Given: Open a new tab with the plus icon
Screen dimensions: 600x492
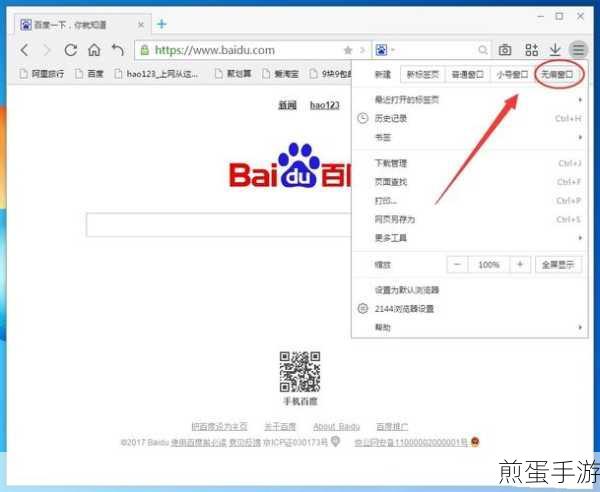Looking at the screenshot, I should tap(162, 24).
